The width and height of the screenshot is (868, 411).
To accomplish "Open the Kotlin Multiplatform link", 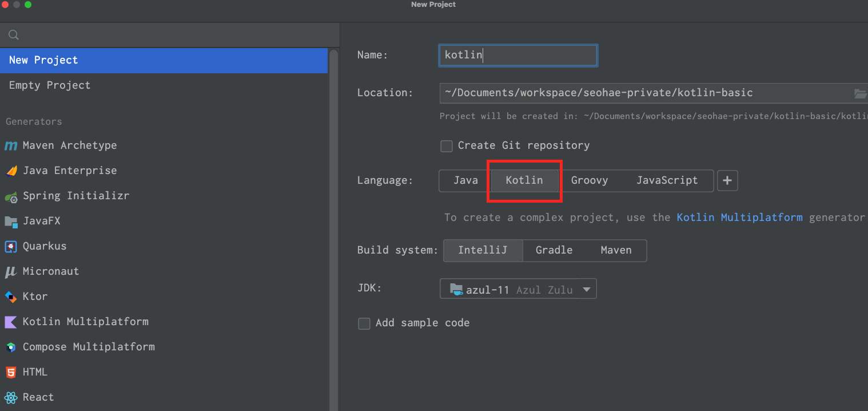I will (739, 218).
